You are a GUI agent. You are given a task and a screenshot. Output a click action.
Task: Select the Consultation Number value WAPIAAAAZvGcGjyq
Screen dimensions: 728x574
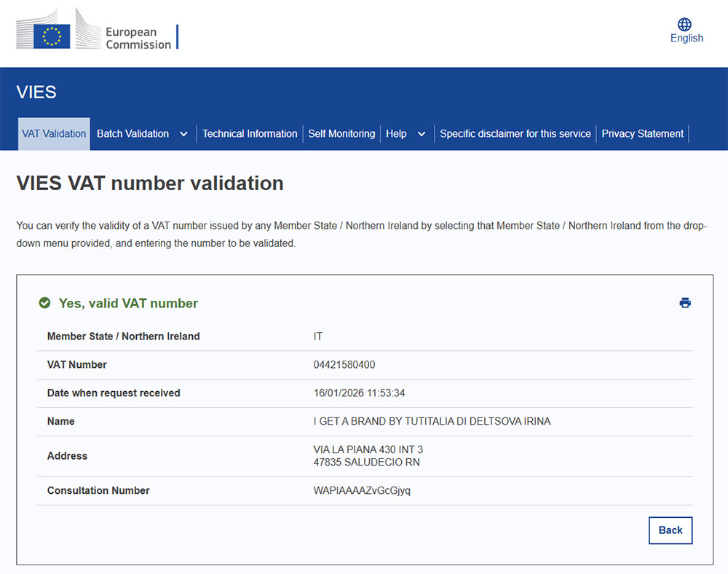[361, 490]
